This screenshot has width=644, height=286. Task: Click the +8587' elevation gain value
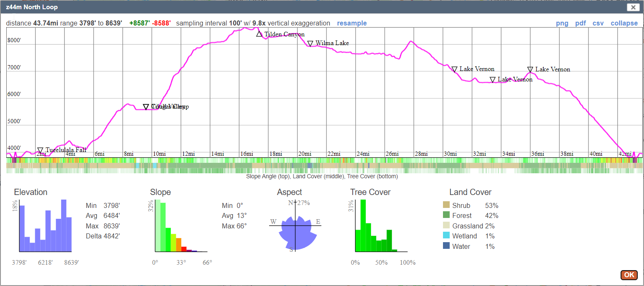tap(140, 23)
